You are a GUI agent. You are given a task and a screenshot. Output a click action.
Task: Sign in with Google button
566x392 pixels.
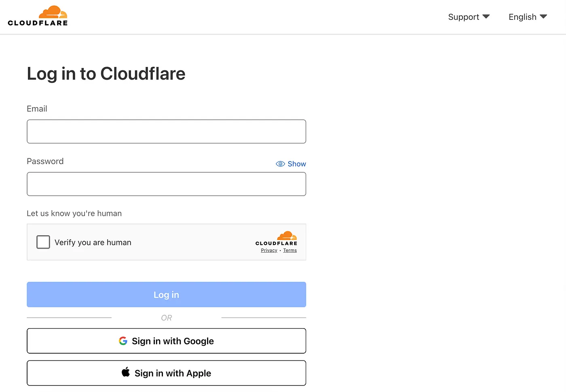(166, 341)
